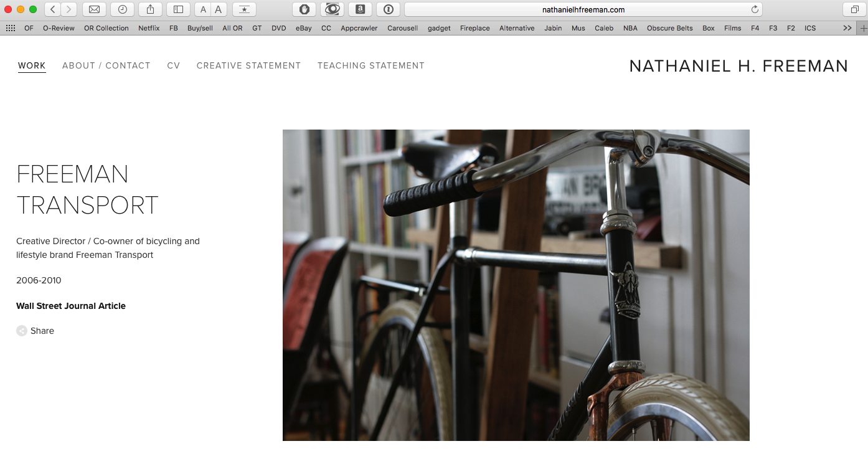Click the bicycle photo image
Viewport: 868px width, 469px height.
coord(516,285)
